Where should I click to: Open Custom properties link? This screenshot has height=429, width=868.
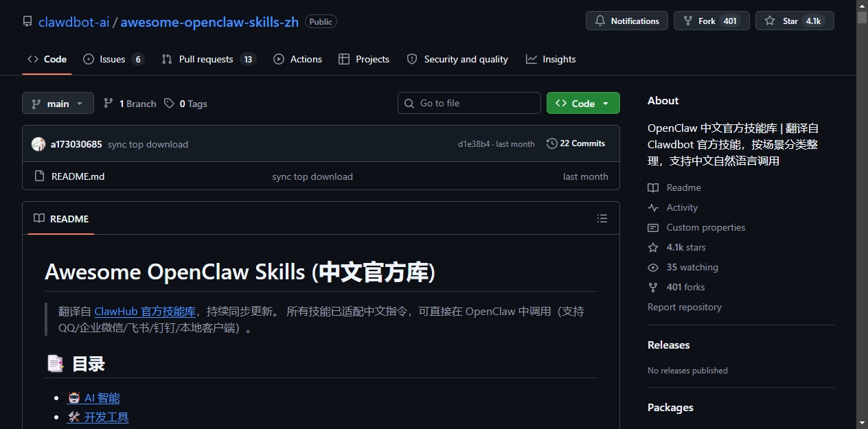coord(696,227)
